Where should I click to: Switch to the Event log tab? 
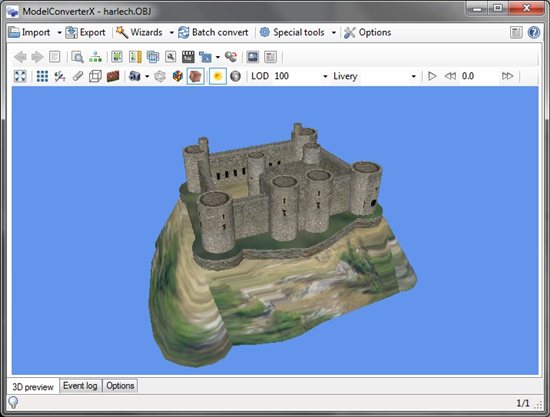pyautogui.click(x=80, y=386)
